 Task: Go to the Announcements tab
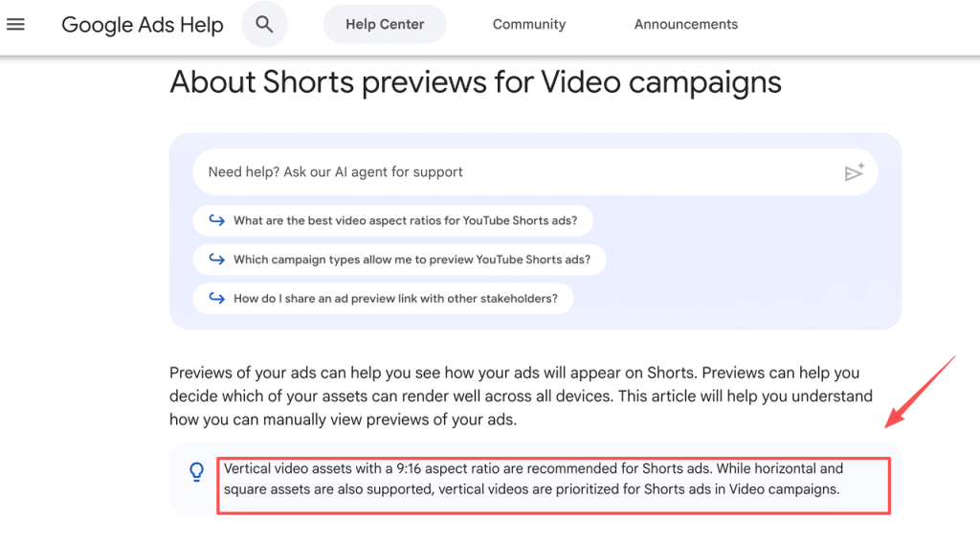click(685, 24)
